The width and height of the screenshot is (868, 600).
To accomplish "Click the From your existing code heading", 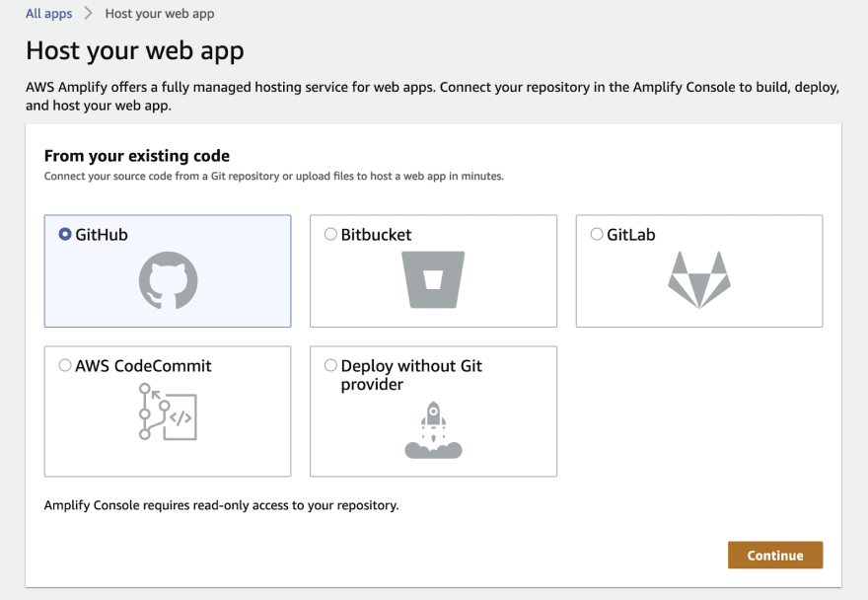I will click(x=137, y=156).
